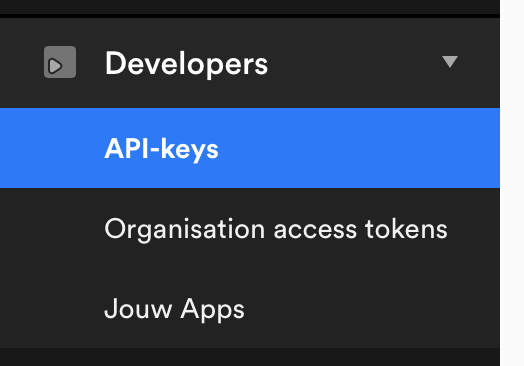Viewport: 524px width, 366px height.
Task: Collapse the Developers section with the triangle
Action: [x=450, y=62]
